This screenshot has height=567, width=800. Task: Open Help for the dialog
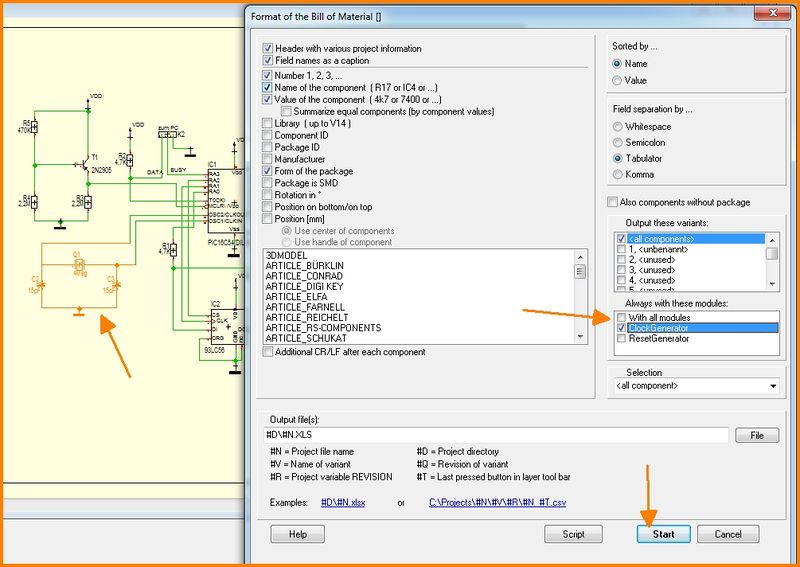pos(298,534)
